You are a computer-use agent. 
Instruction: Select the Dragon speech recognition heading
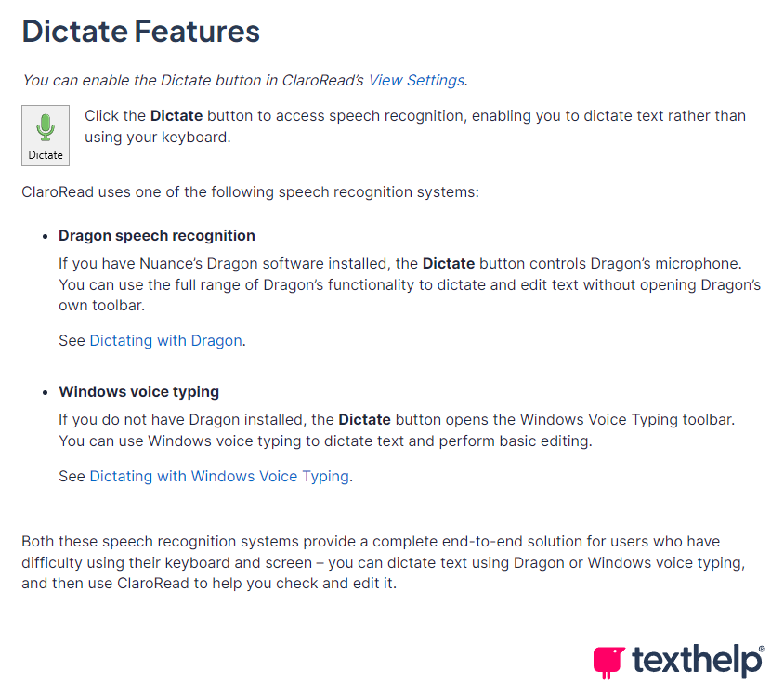coord(157,236)
